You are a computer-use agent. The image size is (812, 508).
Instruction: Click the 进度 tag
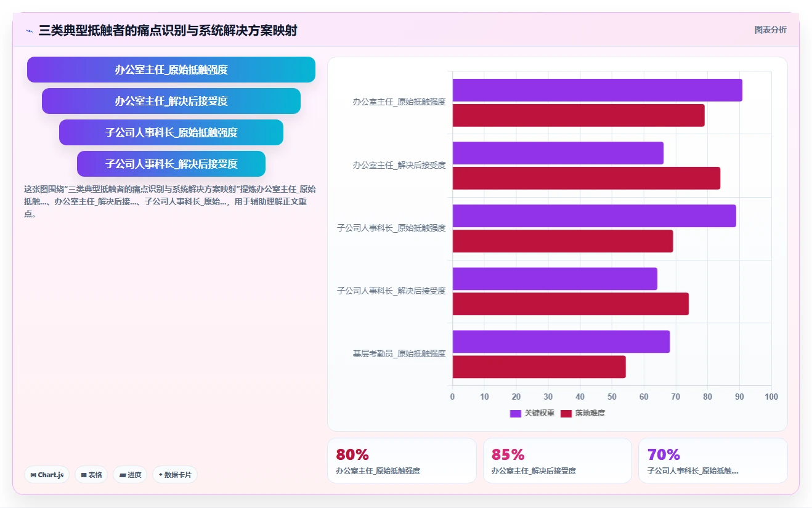tap(130, 475)
